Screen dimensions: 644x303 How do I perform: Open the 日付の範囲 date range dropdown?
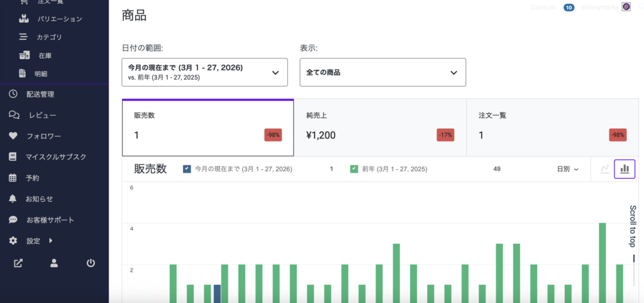204,72
